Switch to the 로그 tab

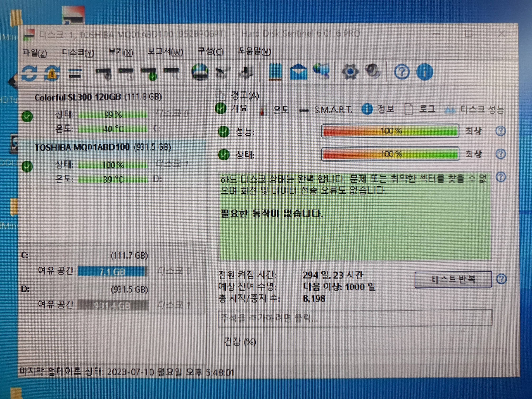click(420, 109)
